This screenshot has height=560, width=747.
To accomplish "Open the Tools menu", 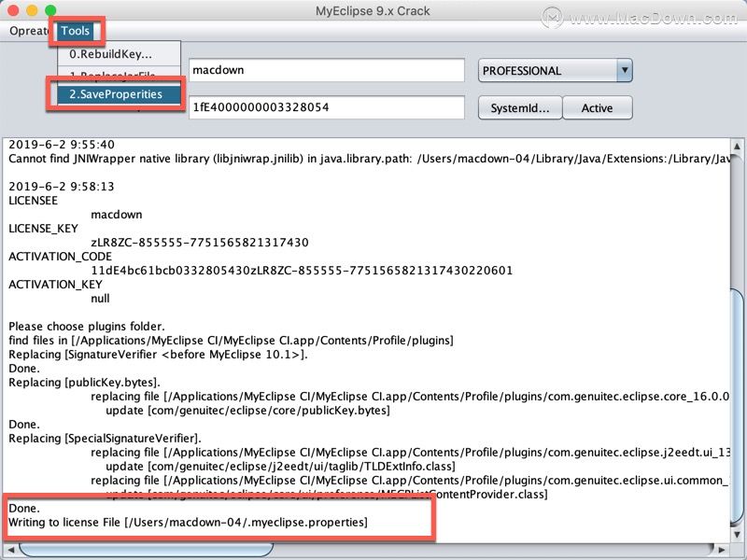I will coord(76,31).
